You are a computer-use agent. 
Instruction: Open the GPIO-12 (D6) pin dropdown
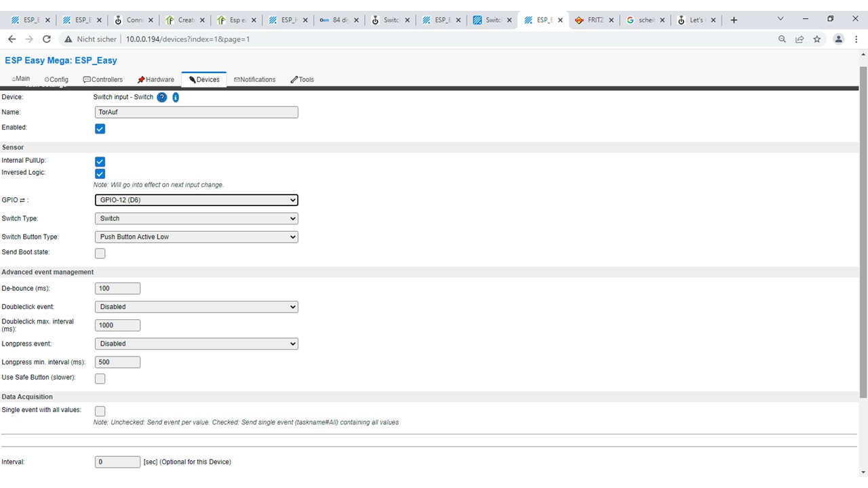pyautogui.click(x=197, y=200)
